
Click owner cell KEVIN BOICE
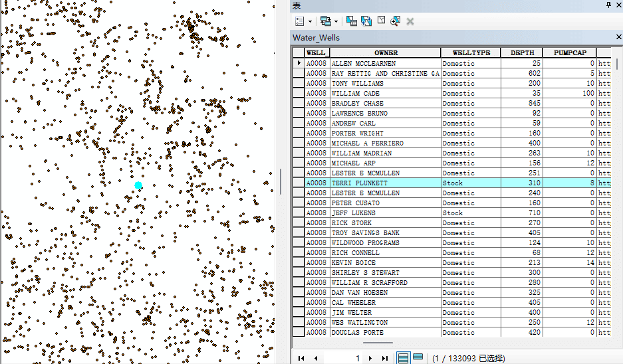click(386, 262)
